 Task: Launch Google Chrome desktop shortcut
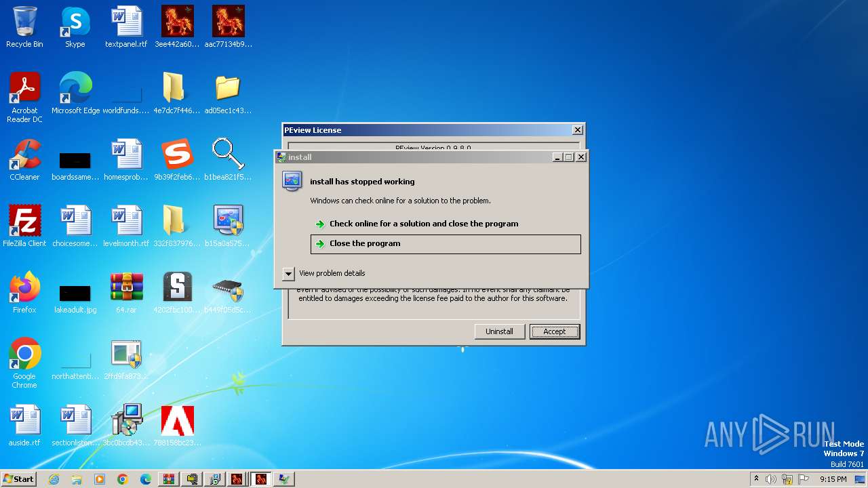pos(24,363)
